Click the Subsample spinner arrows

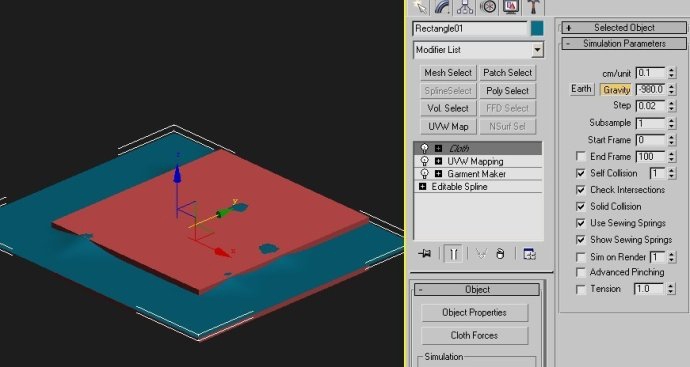(x=672, y=123)
